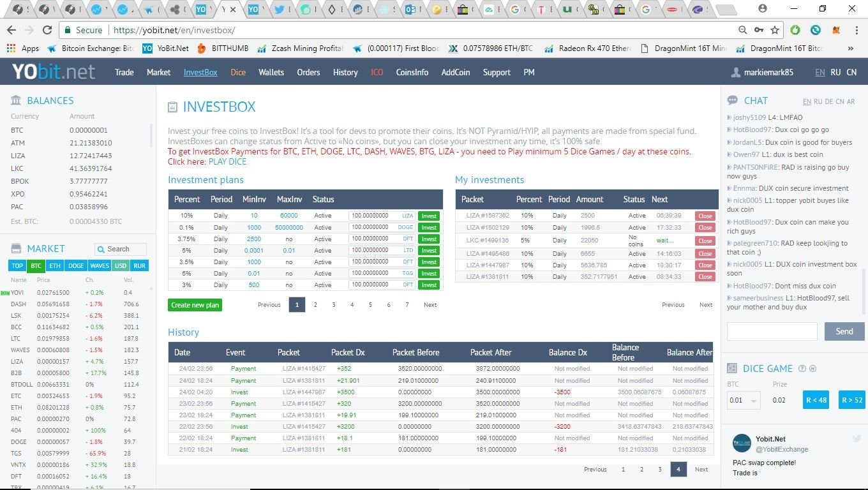Show more bookmarks with the double chevron
868x490 pixels.
point(850,48)
